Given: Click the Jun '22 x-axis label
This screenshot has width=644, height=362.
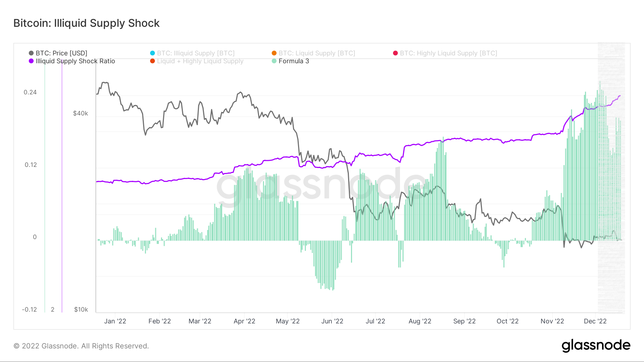Looking at the screenshot, I should [332, 321].
